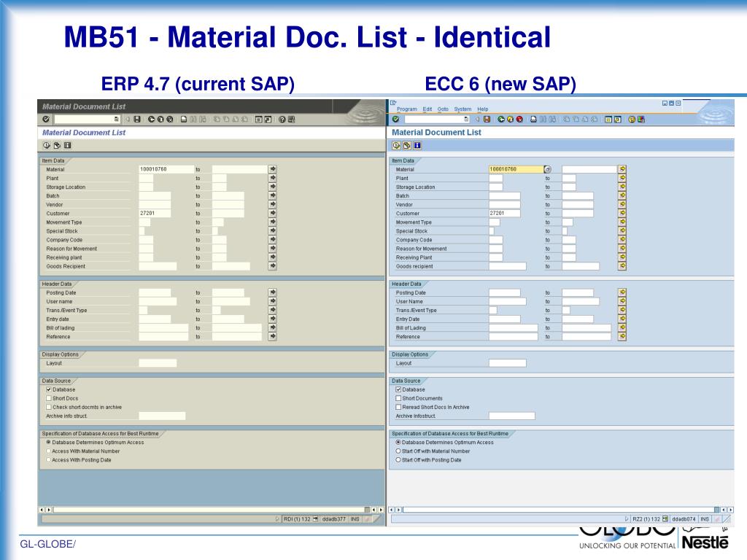Screen dimensions: 747x560
Task: Open the Help menu in ECC 6
Action: point(483,109)
